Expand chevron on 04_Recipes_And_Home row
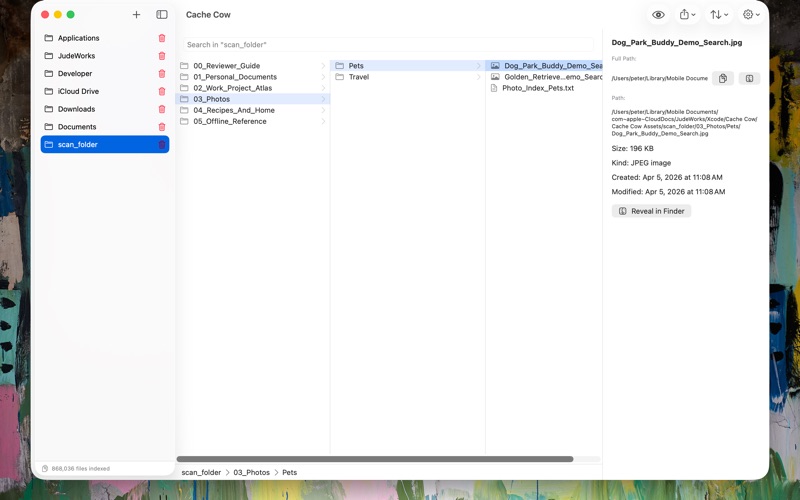The image size is (800, 500). (323, 110)
